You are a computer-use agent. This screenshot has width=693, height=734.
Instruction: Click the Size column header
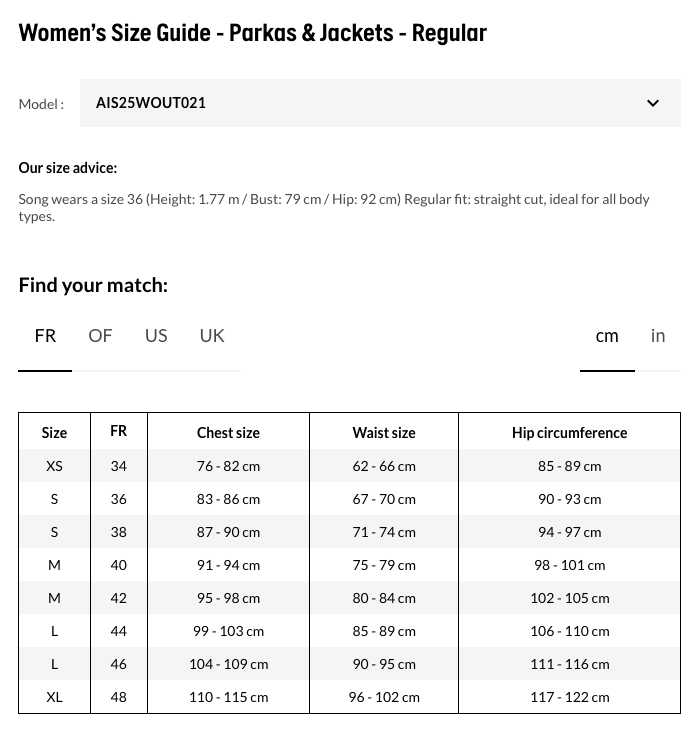point(54,433)
